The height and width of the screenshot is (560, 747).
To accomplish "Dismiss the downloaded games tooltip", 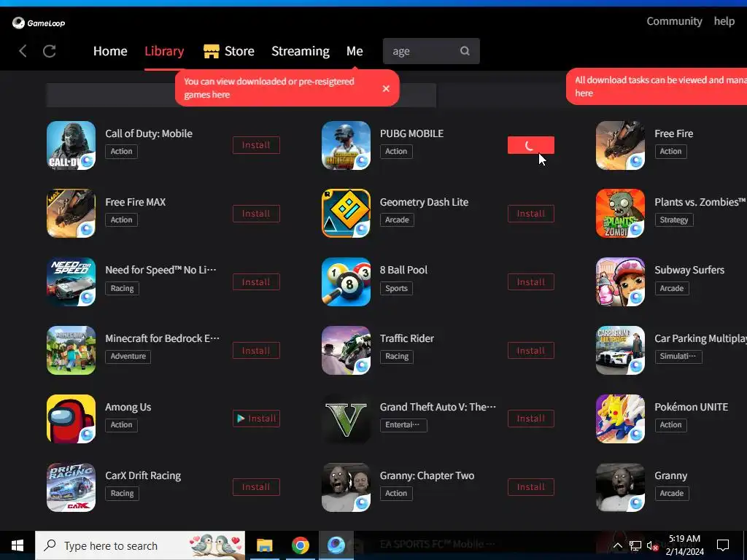I will [x=386, y=88].
